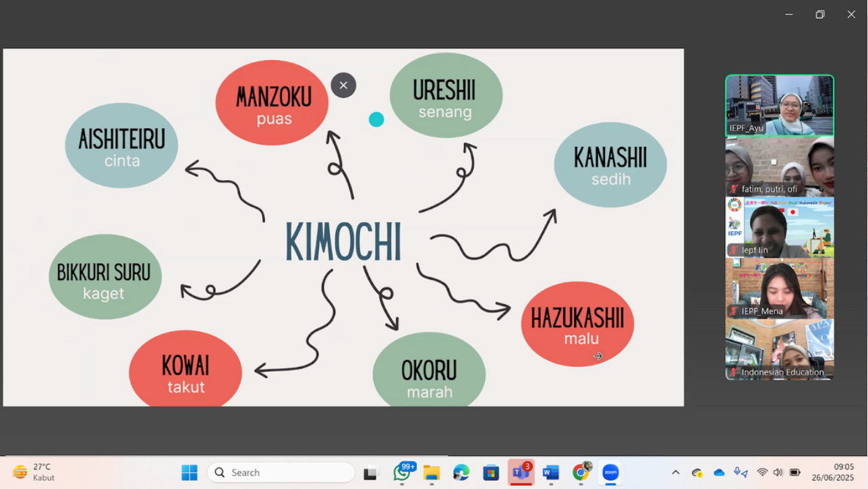Open Microsoft Store from the taskbar

click(491, 473)
